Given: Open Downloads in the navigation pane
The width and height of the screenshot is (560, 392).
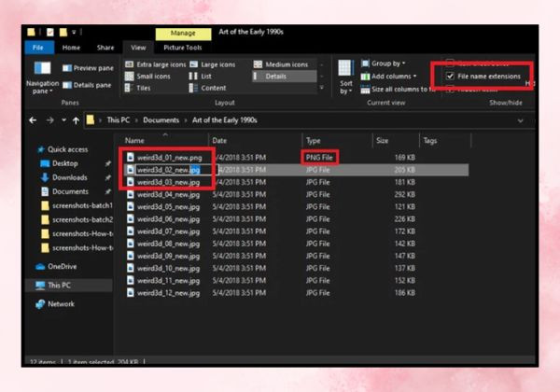Looking at the screenshot, I should (63, 177).
